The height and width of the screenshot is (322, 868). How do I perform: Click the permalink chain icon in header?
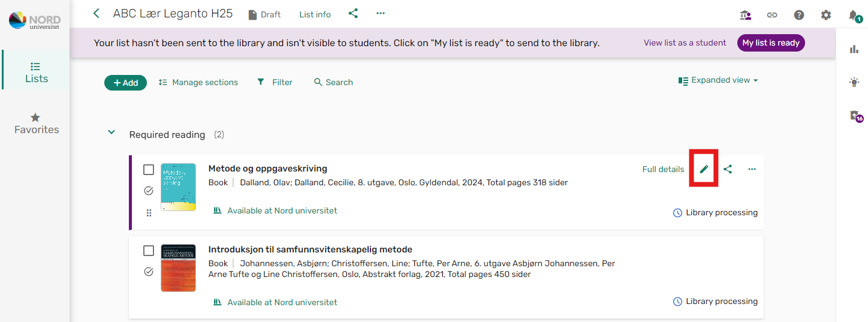tap(772, 15)
